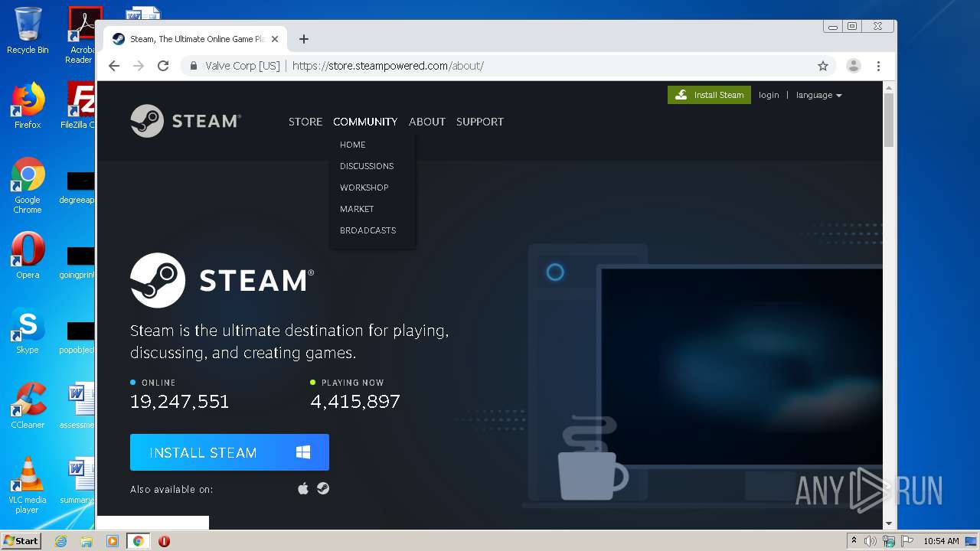Open the CCleaner desktop shortcut
Screen dimensions: 980x551
pyautogui.click(x=28, y=406)
